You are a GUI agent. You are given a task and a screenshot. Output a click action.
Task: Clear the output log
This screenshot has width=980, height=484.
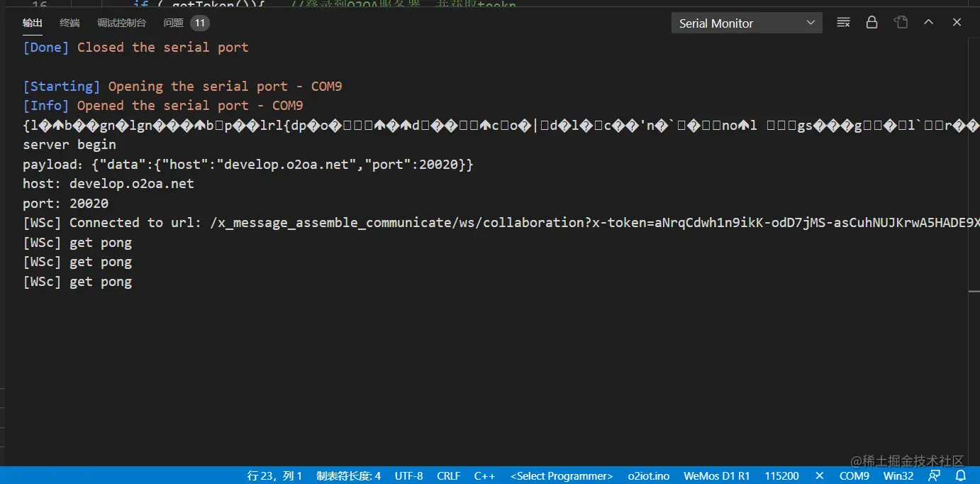coord(843,23)
